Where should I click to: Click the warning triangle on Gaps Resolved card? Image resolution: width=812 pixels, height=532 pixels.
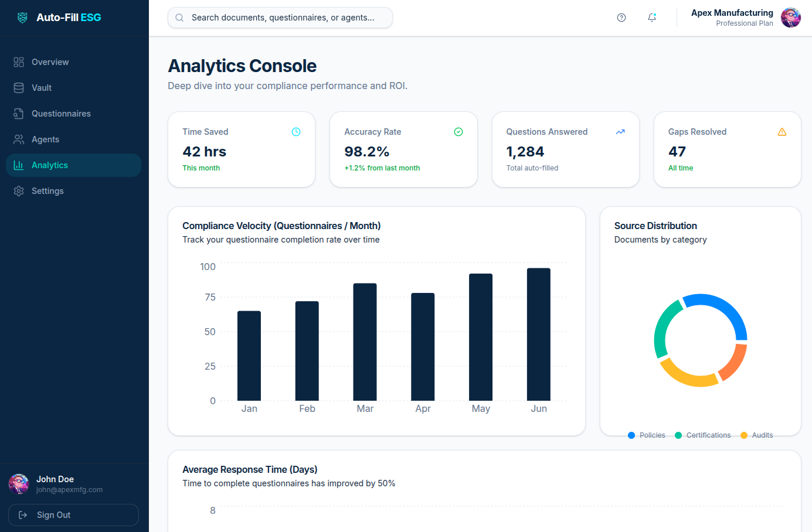(782, 132)
